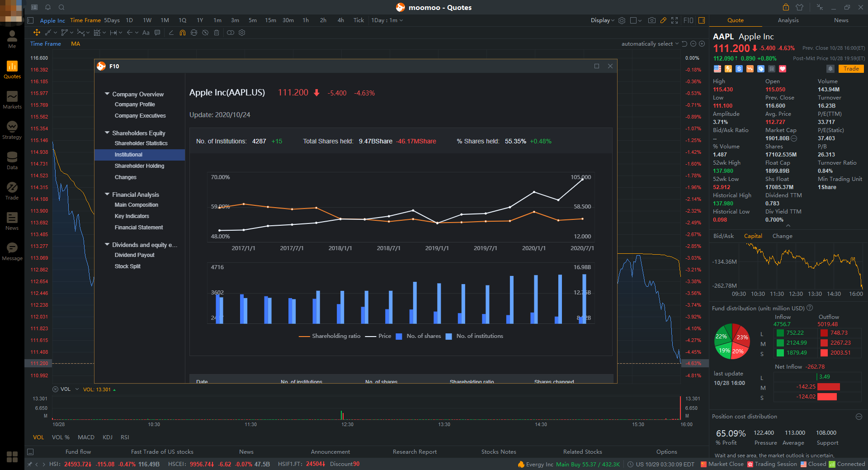Click the Shareholding ratio orange legend swatch
The height and width of the screenshot is (470, 868).
(304, 336)
